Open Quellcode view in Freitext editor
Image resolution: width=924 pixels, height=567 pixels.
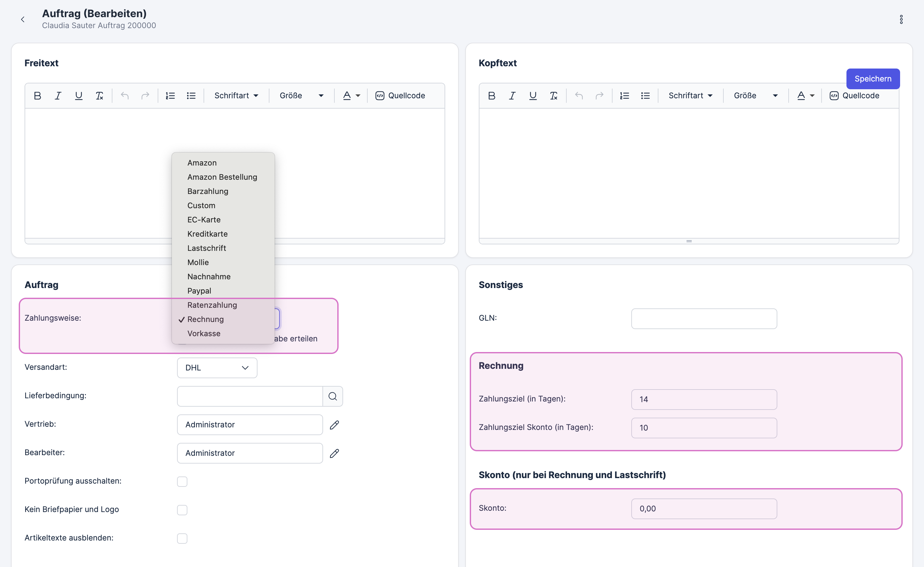coord(400,96)
